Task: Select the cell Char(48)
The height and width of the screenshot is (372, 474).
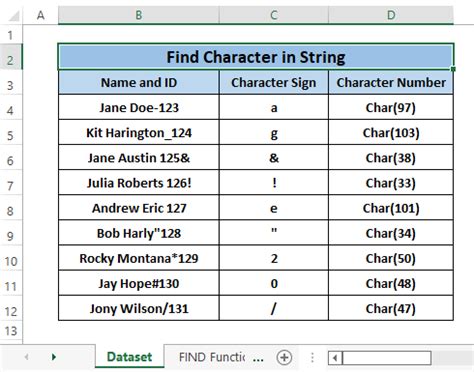Action: (x=391, y=283)
